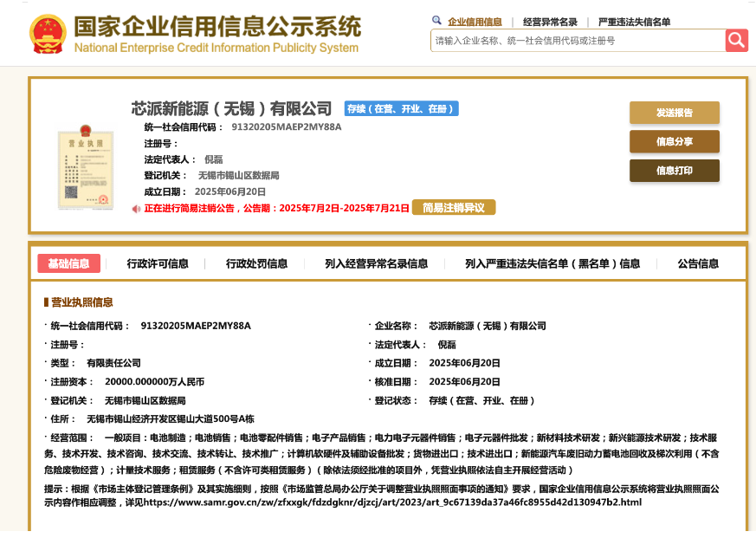Image resolution: width=756 pixels, height=551 pixels.
Task: Click the site title 国家企业信用信息公示系统
Action: (217, 26)
